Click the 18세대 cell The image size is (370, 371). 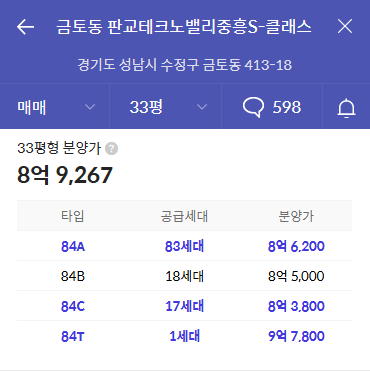tap(184, 276)
